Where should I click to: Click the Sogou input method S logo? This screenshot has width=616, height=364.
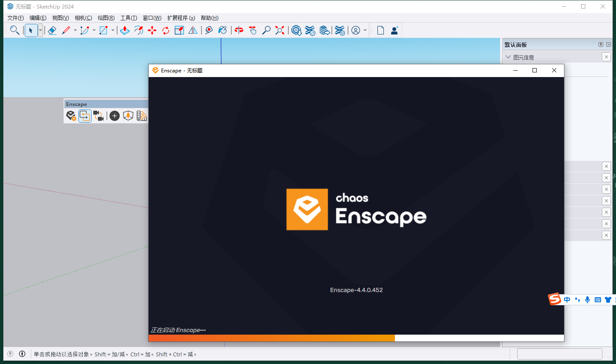tap(554, 299)
